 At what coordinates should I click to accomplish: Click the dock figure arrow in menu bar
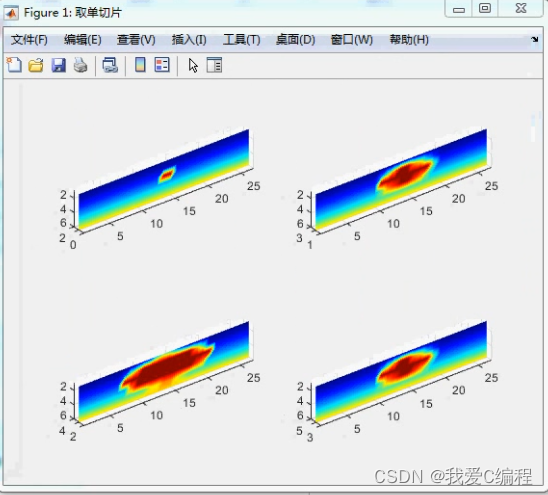tap(534, 39)
